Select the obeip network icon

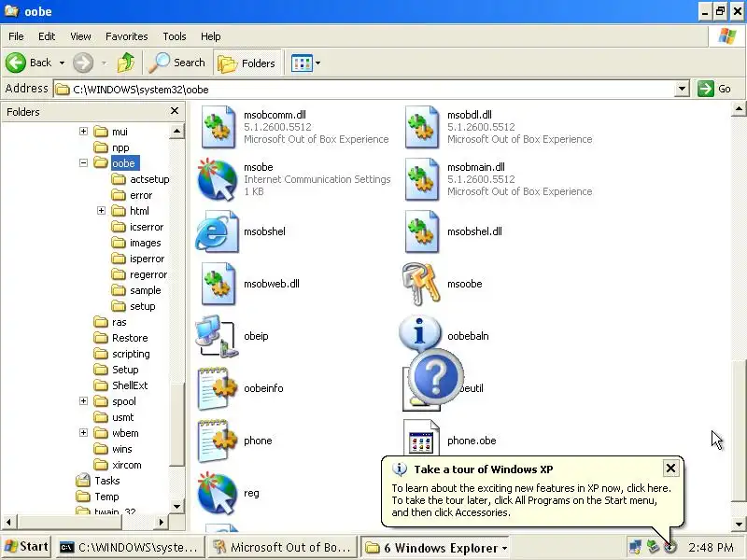217,336
